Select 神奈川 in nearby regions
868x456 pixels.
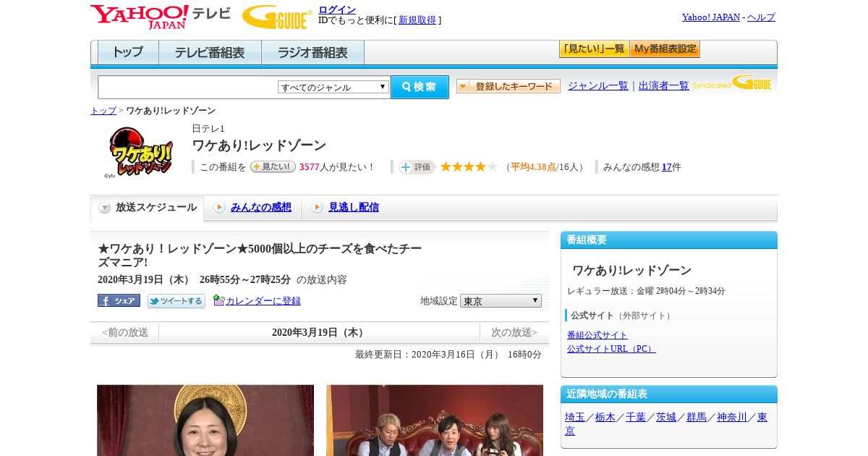click(732, 417)
